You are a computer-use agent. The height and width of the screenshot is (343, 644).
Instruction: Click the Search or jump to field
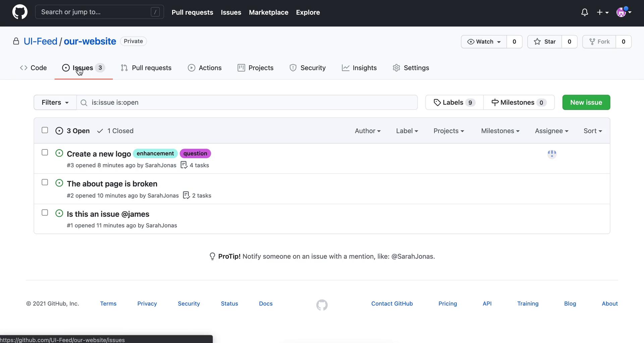pyautogui.click(x=99, y=12)
